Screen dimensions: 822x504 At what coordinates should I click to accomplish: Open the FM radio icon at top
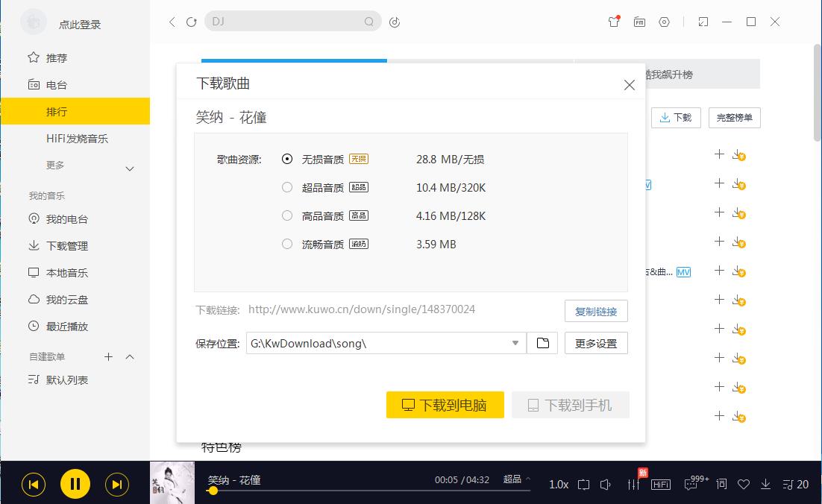tap(639, 22)
